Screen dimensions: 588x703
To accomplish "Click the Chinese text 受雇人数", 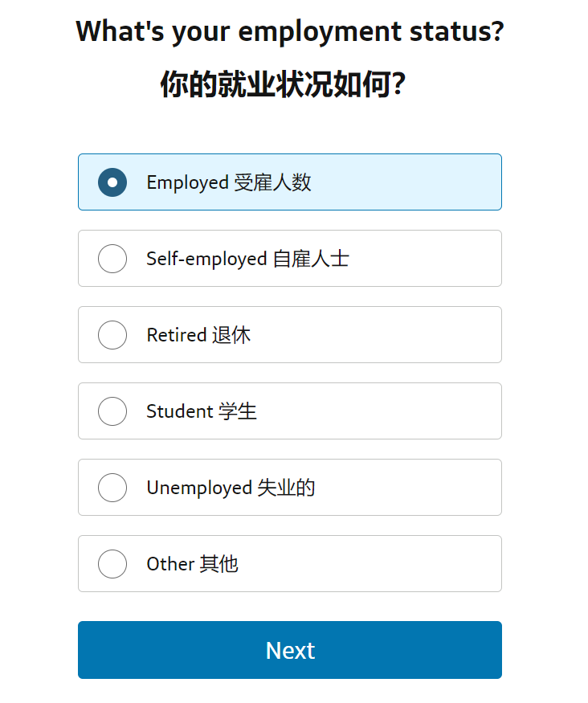I will pyautogui.click(x=272, y=182).
